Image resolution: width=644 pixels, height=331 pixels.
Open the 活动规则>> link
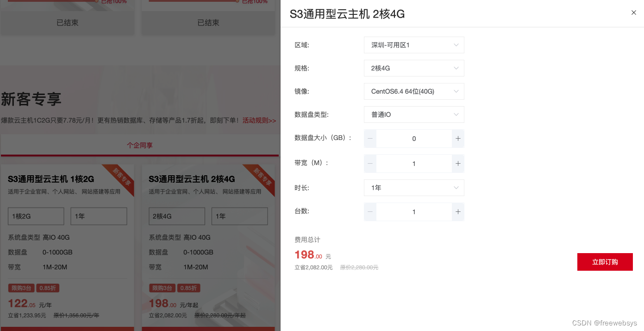point(259,121)
